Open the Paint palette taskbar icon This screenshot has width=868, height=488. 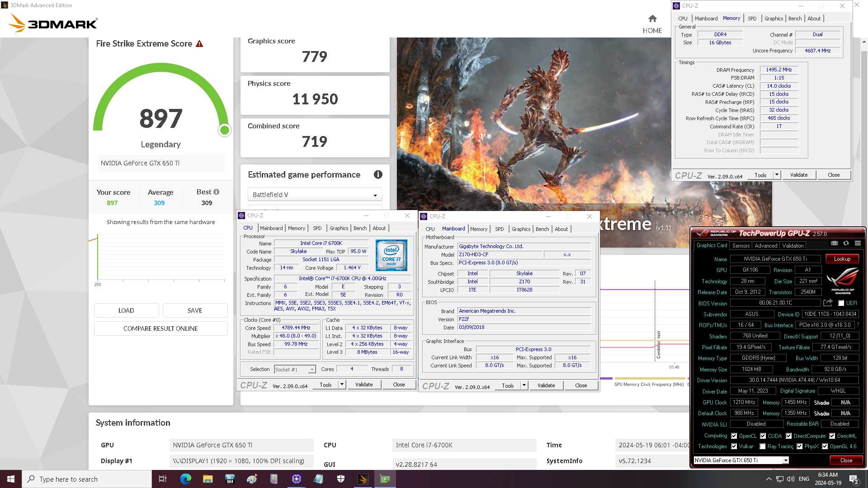[x=252, y=479]
